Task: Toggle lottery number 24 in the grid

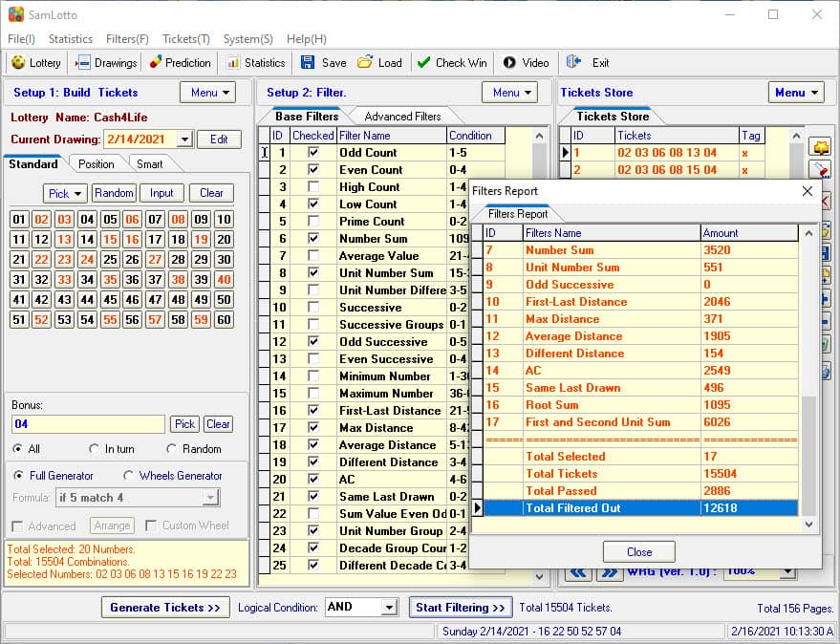Action: tap(87, 259)
